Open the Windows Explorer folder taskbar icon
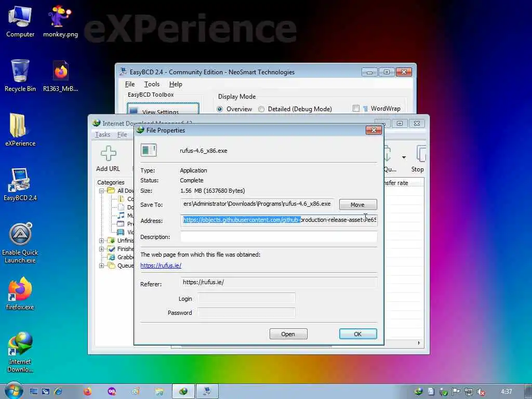532x399 pixels. 159,392
